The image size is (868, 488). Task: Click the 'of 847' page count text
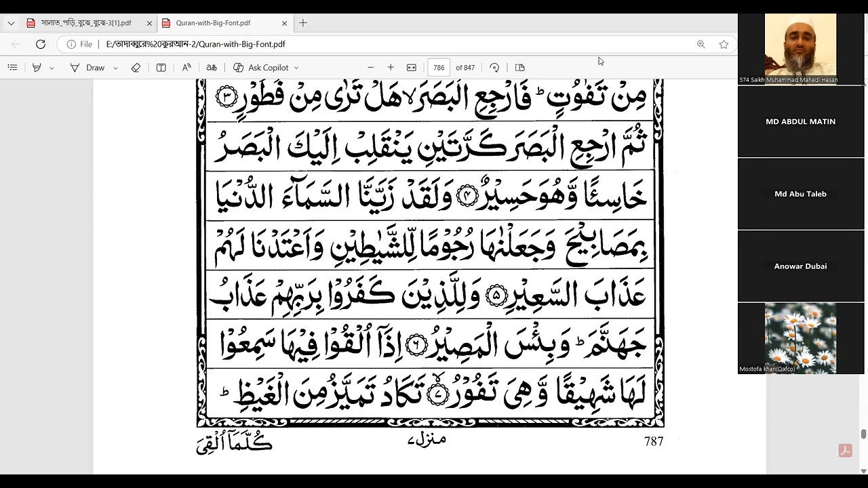[x=465, y=68]
